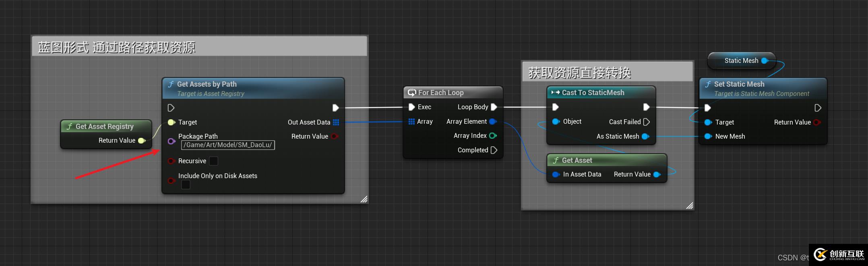
Task: Click the Static Mesh variable output pin
Action: pyautogui.click(x=765, y=61)
